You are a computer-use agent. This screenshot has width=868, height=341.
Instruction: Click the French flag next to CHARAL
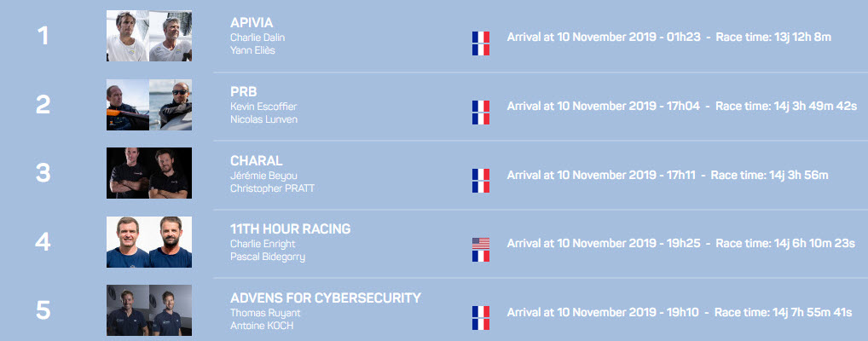pyautogui.click(x=481, y=181)
